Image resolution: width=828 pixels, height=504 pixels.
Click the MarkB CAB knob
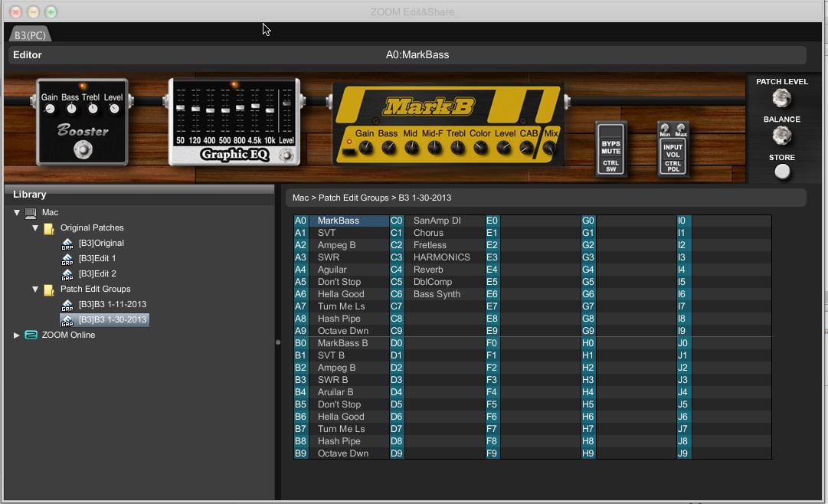526,149
